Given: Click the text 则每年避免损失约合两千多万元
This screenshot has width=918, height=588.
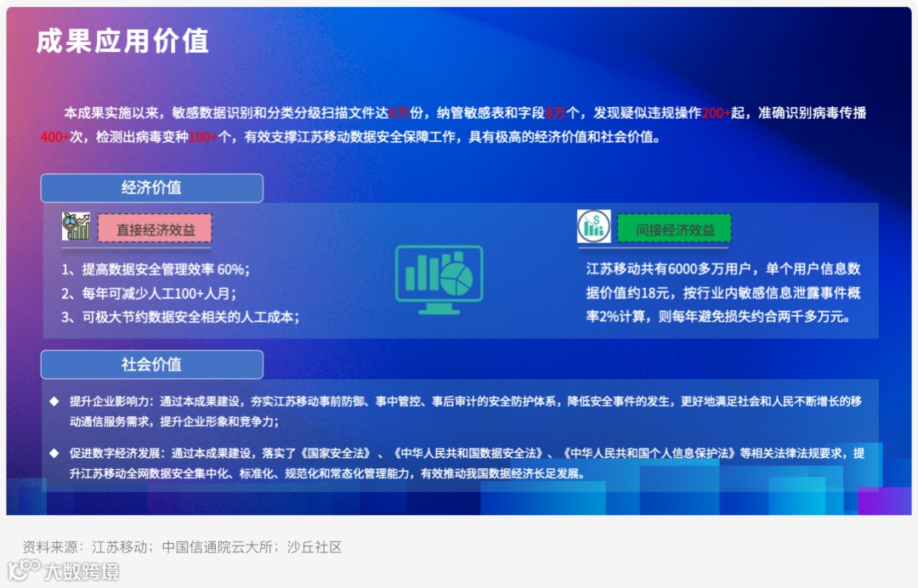Looking at the screenshot, I should point(751,317).
